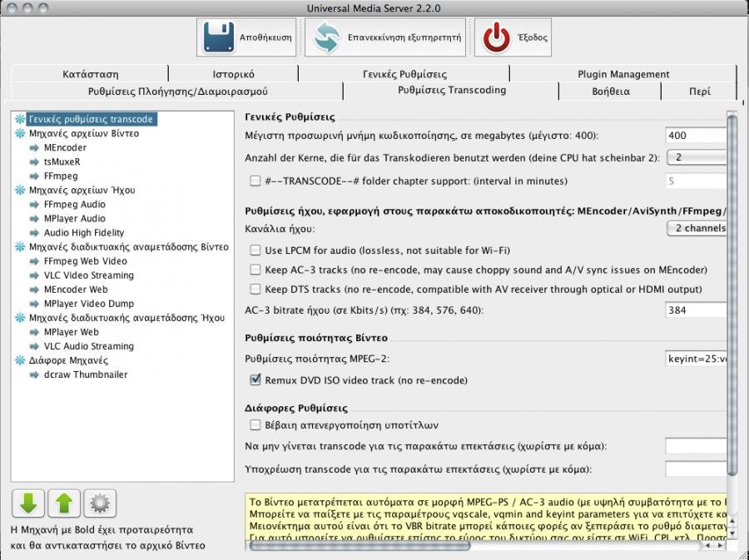
Task: Click the Αποθήκευση save button label
Action: point(265,37)
